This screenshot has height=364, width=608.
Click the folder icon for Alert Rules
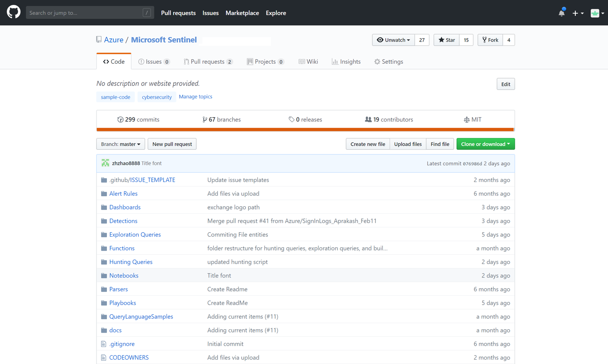pos(104,193)
